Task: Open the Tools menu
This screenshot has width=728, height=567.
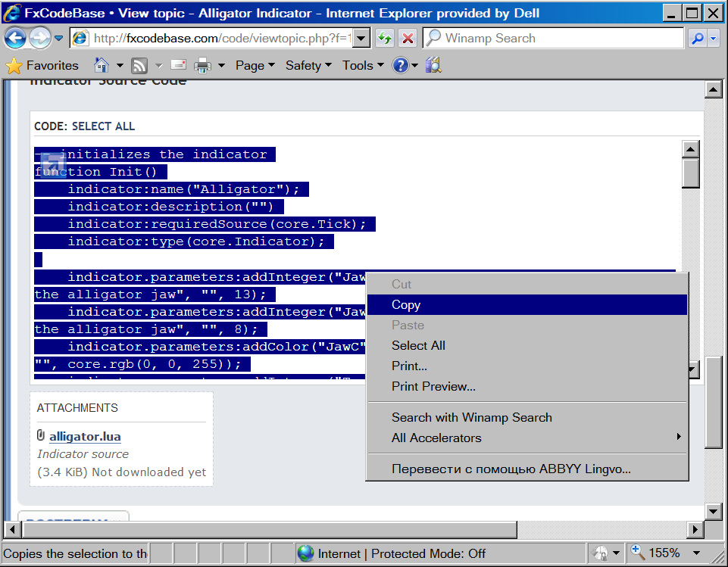Action: tap(363, 65)
